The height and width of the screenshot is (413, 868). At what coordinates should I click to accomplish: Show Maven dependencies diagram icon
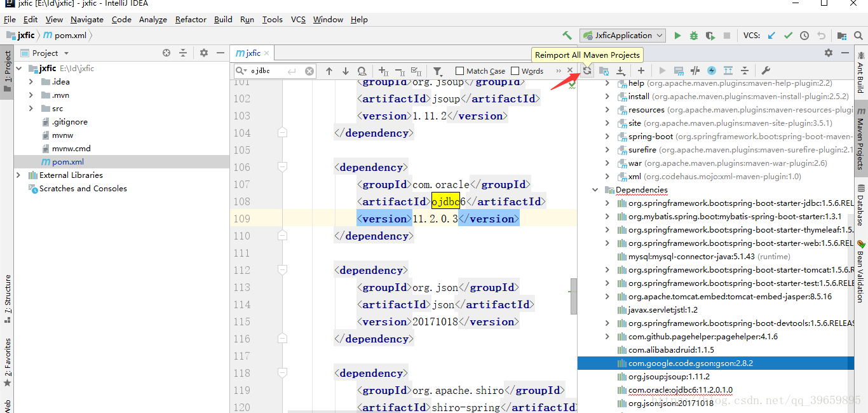(728, 71)
